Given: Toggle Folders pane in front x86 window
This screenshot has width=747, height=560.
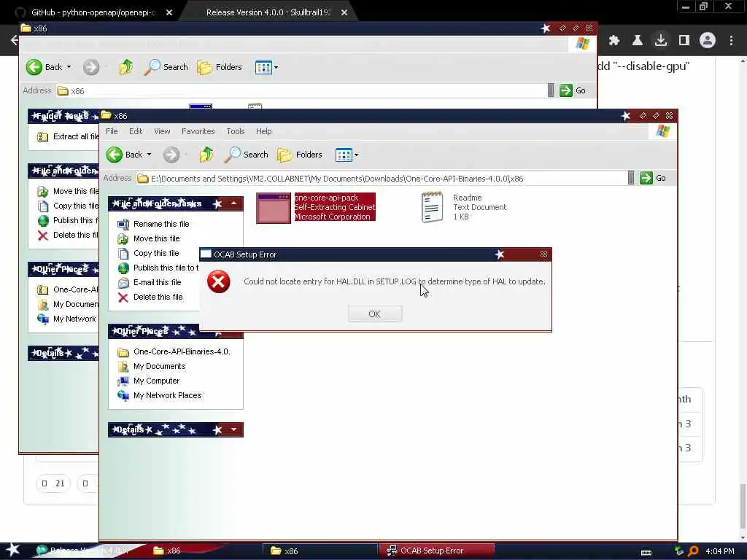Looking at the screenshot, I should (300, 155).
